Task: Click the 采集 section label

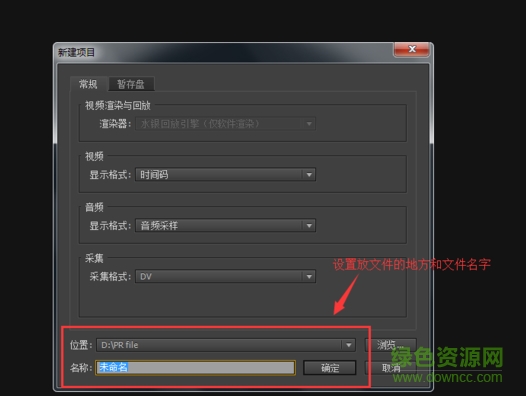Action: (94, 258)
